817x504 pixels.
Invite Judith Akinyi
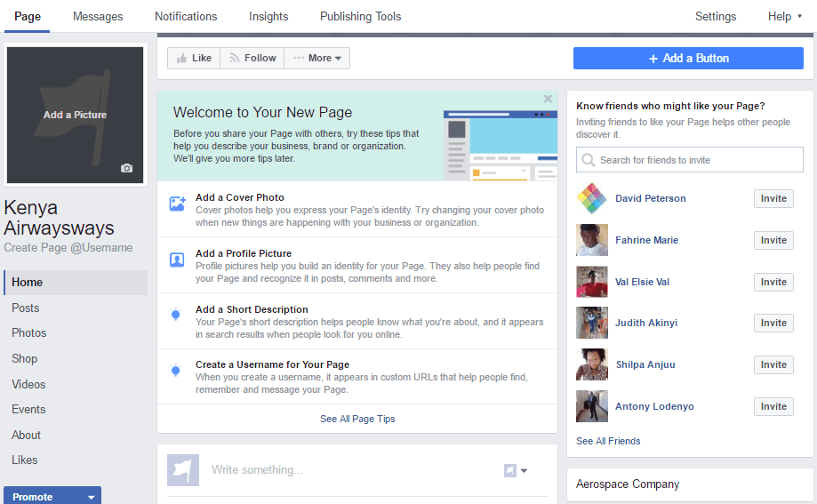pos(773,324)
